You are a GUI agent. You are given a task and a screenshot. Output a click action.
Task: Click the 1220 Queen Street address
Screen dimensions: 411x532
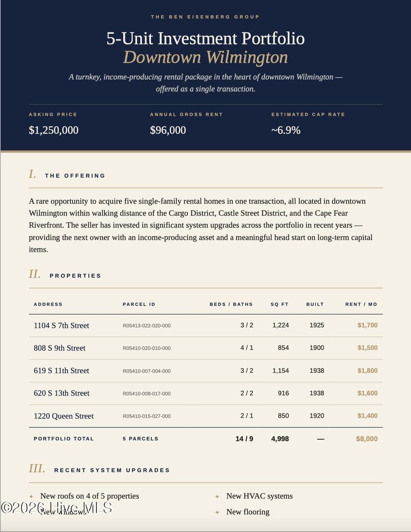tap(63, 416)
